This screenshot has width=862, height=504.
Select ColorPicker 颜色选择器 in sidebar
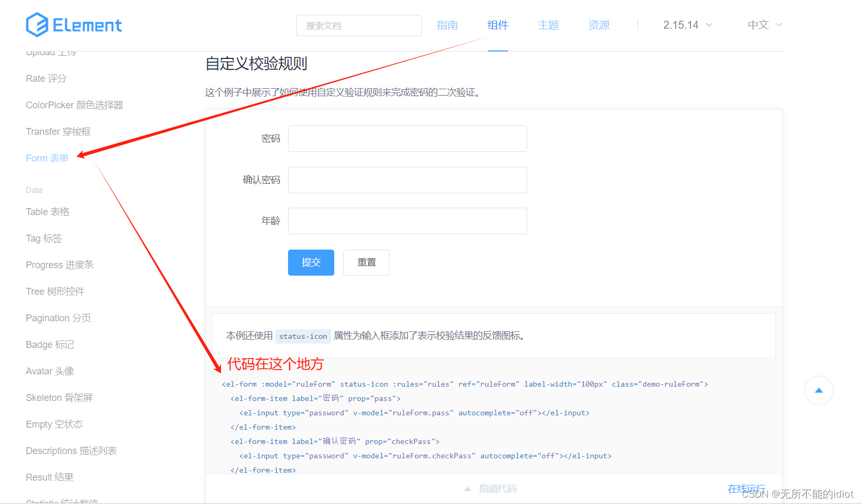[x=74, y=105]
